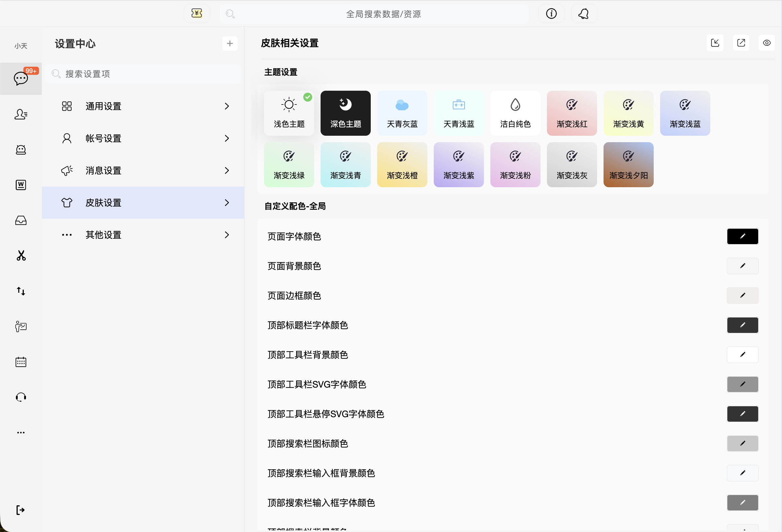Viewport: 782px width, 532px height.
Task: Open the contacts list sidebar icon
Action: (21, 115)
